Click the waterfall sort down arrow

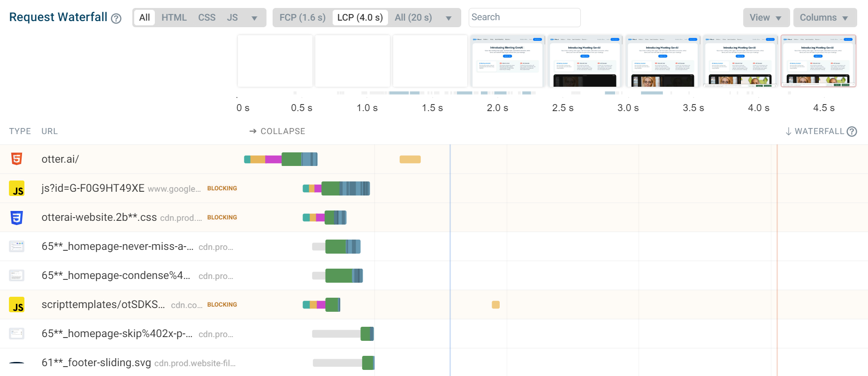click(789, 132)
